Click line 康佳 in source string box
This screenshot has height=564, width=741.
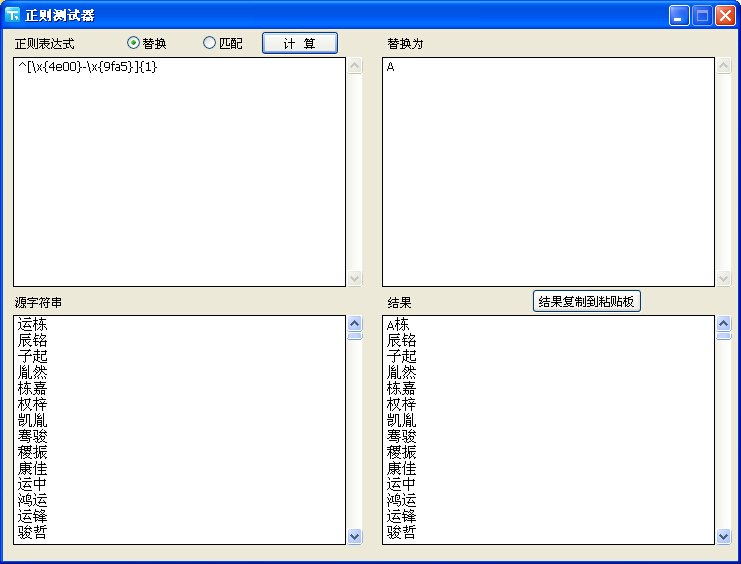tap(33, 469)
